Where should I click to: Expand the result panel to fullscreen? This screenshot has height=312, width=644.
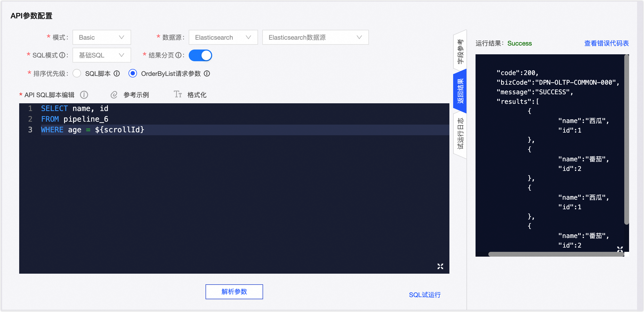click(620, 249)
